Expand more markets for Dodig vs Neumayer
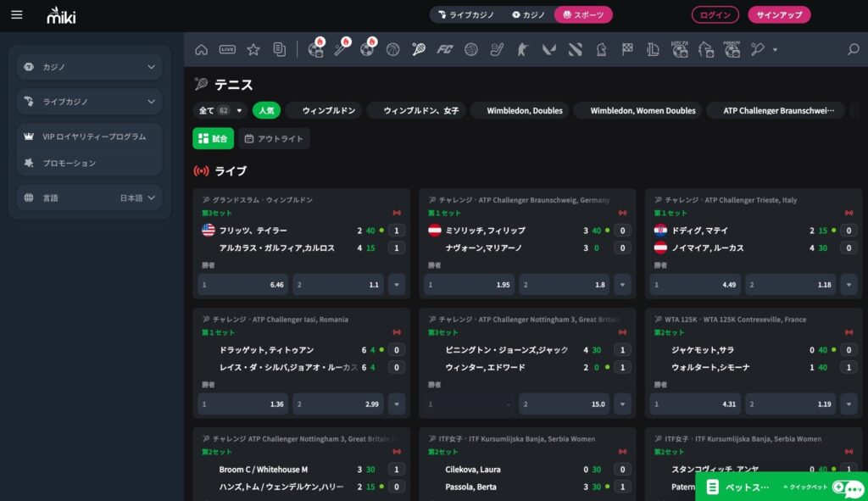This screenshot has width=868, height=501. coord(849,285)
